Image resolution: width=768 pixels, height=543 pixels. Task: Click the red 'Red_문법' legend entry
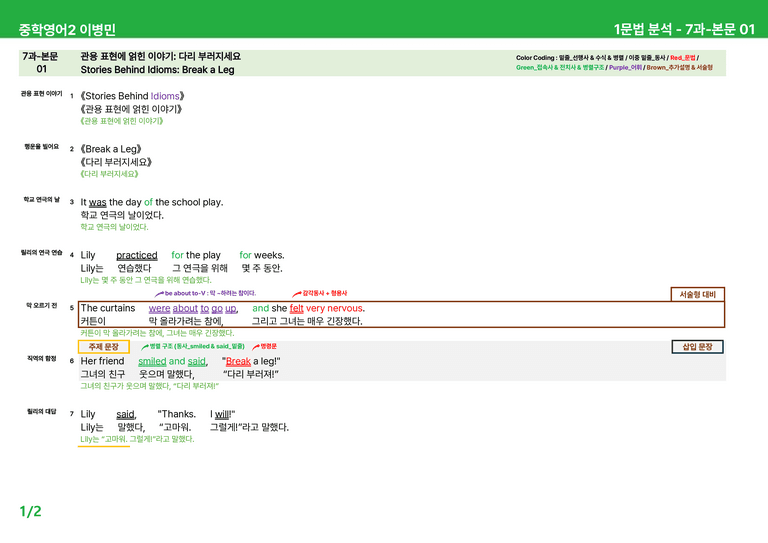[683, 58]
